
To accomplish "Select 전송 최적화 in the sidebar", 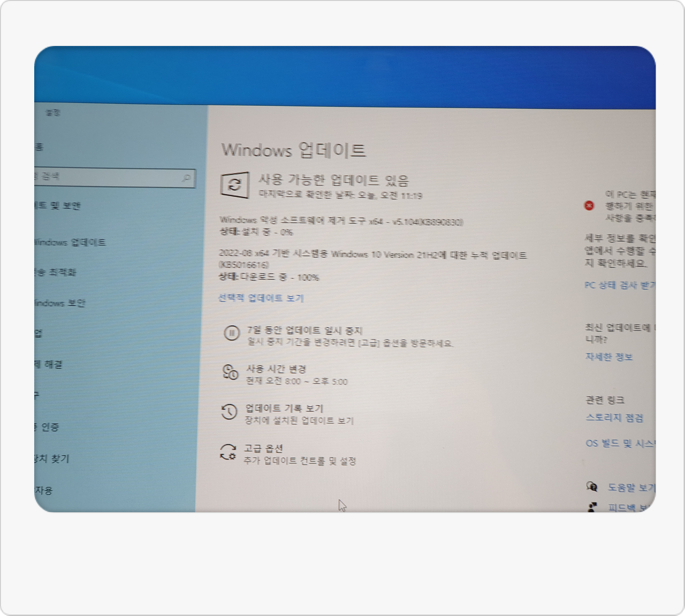I will pos(55,272).
